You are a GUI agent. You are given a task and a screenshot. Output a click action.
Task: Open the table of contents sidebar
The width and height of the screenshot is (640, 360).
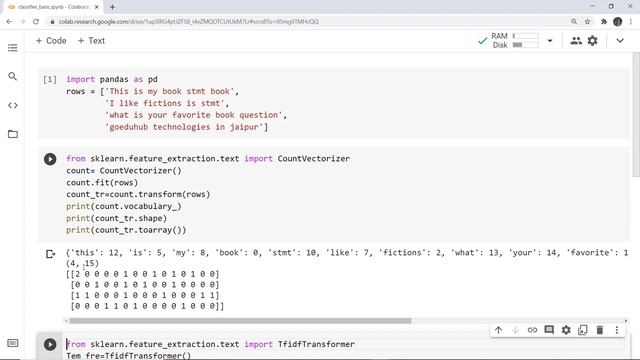pos(13,48)
